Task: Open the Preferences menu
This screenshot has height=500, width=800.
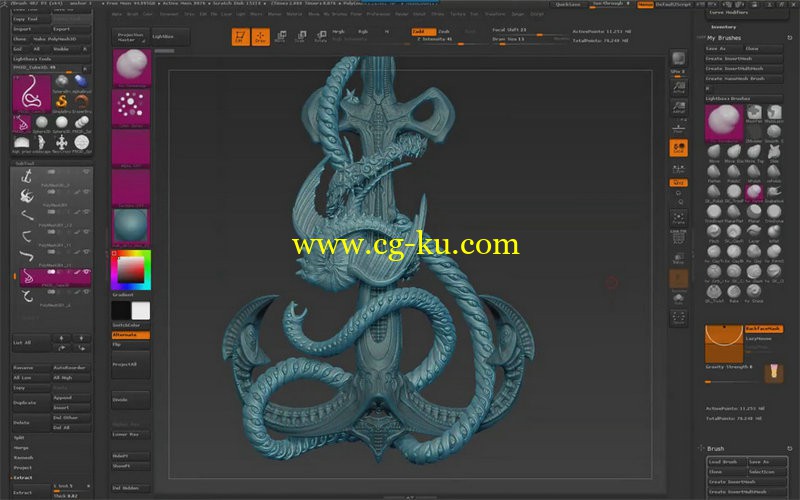Action: coord(378,14)
